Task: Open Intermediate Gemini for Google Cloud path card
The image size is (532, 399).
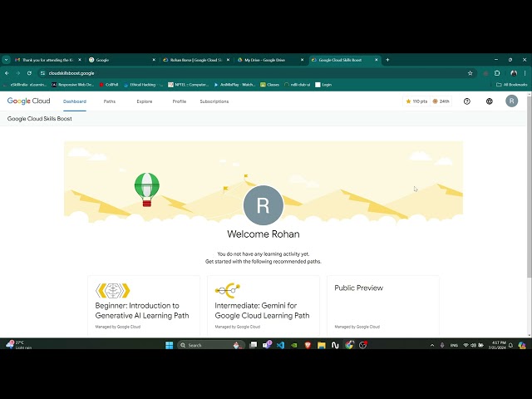Action: point(264,307)
